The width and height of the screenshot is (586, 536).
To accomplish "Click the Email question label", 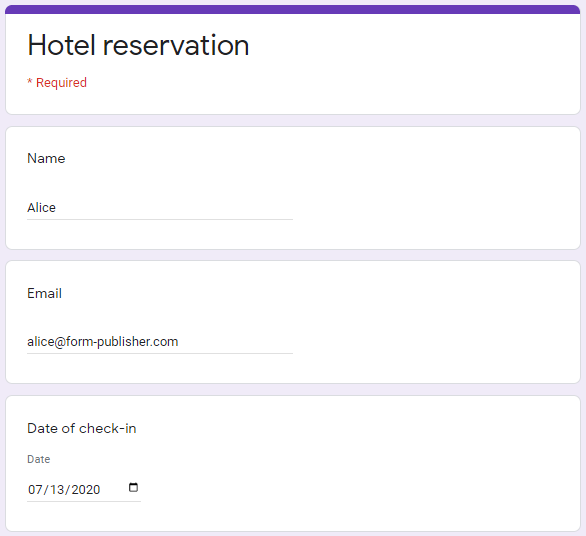I will (44, 293).
